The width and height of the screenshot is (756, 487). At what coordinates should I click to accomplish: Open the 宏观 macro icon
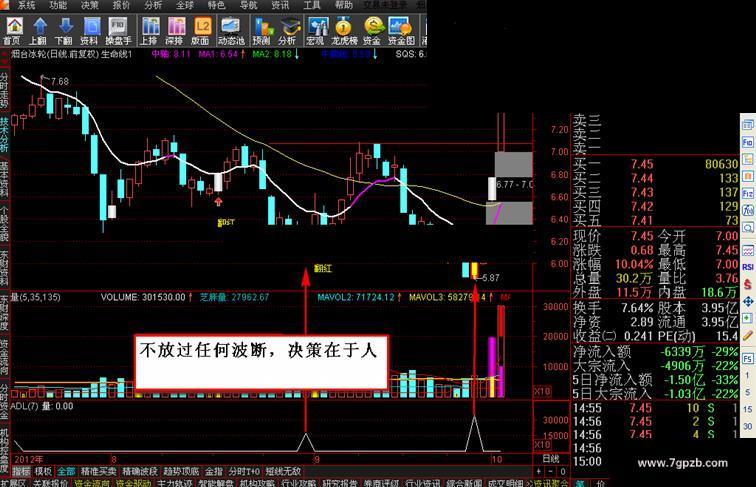pyautogui.click(x=316, y=31)
